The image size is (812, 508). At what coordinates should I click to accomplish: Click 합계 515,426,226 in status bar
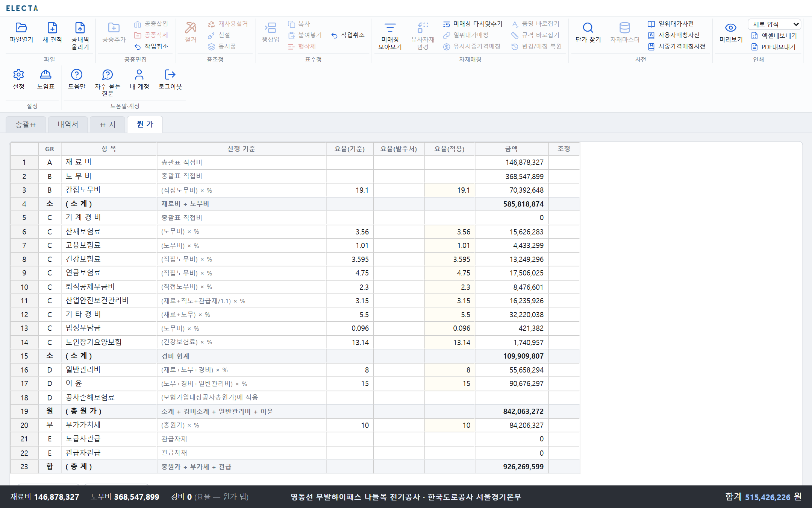coord(763,497)
